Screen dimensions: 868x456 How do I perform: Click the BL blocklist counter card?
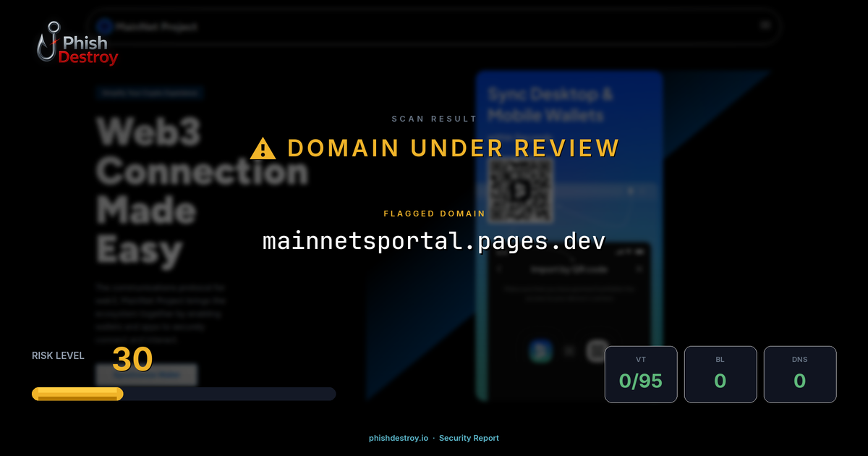point(720,374)
